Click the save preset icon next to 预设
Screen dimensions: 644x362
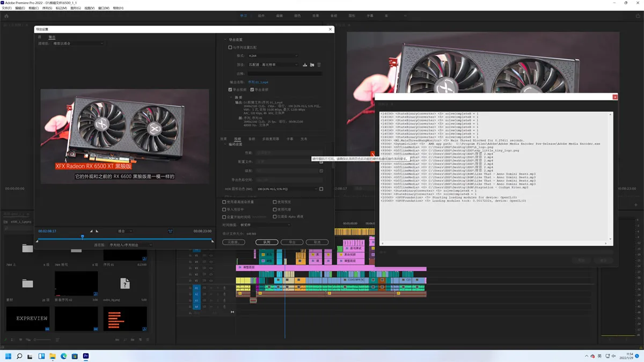click(305, 65)
